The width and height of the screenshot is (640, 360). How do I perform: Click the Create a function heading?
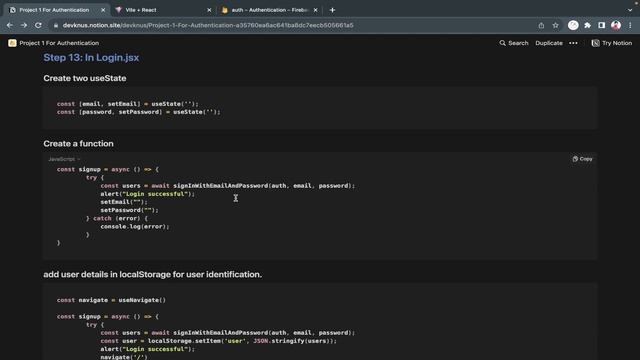78,143
